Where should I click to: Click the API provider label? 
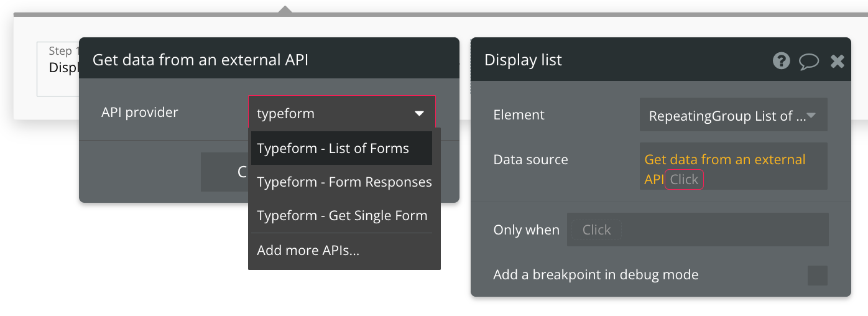pyautogui.click(x=140, y=113)
